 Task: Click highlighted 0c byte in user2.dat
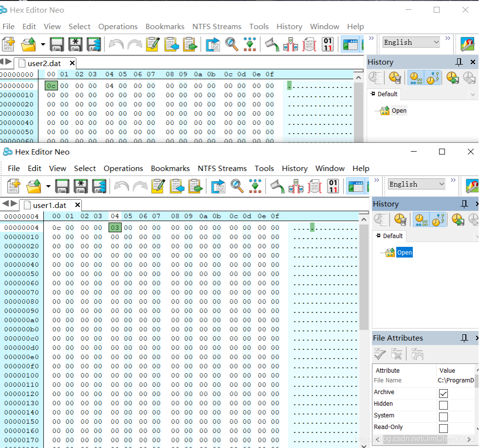coord(51,86)
